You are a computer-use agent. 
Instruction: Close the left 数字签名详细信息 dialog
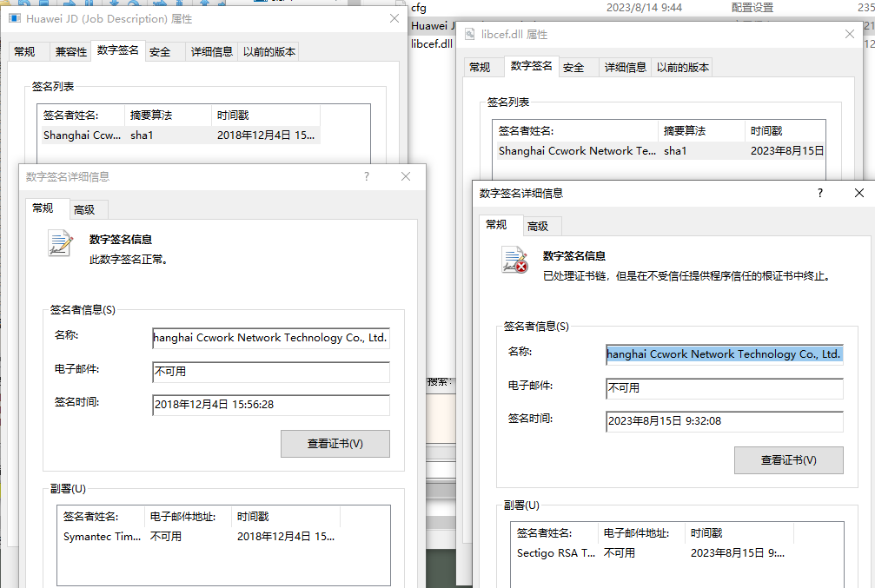coord(406,177)
